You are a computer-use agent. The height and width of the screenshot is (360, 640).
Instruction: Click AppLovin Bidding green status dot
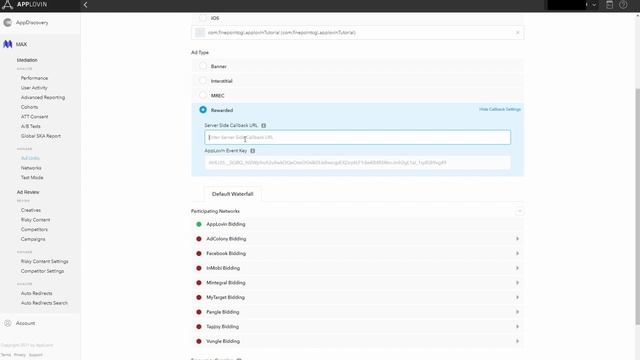point(199,224)
